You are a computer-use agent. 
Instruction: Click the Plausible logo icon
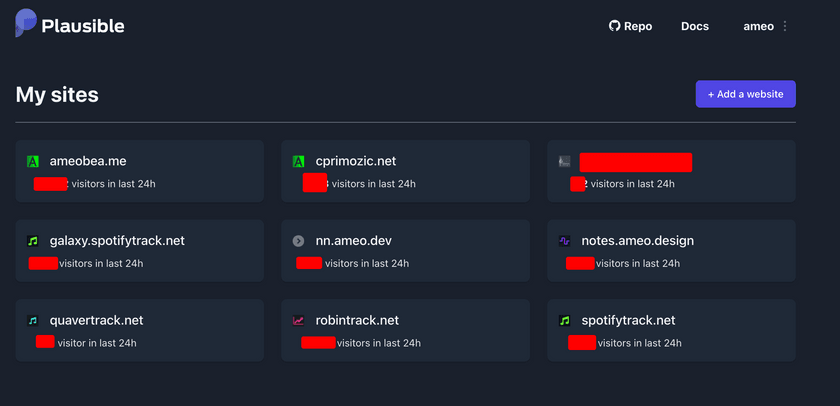(x=27, y=23)
